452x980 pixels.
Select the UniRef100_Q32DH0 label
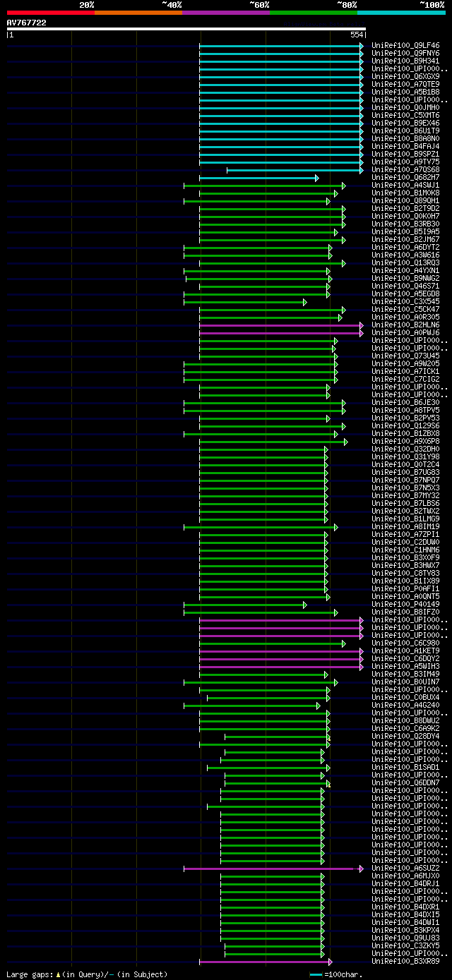click(405, 449)
